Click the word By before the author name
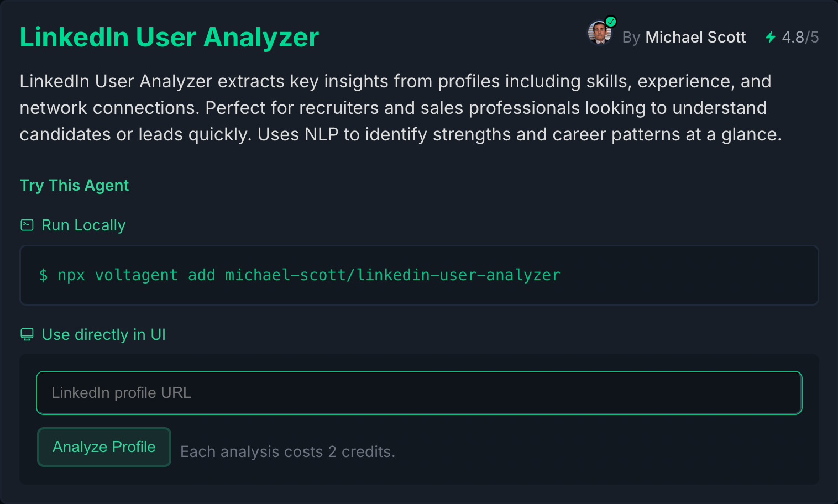This screenshot has height=504, width=838. click(631, 38)
